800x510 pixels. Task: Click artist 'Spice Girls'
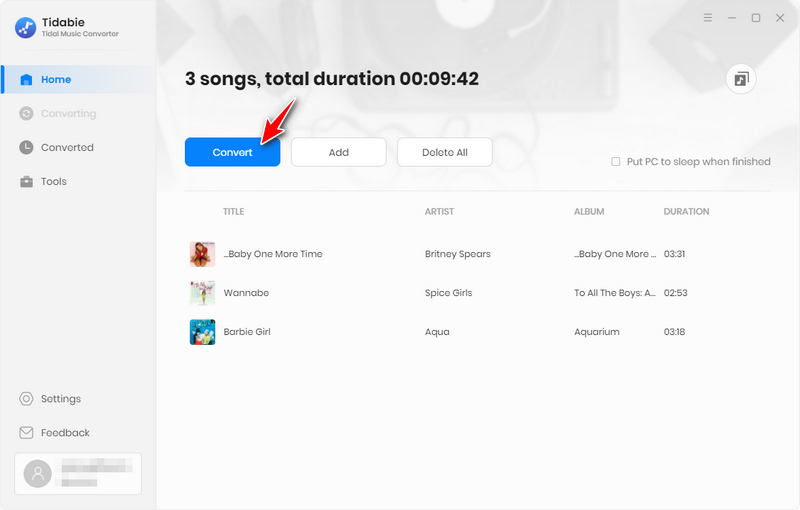coord(448,293)
